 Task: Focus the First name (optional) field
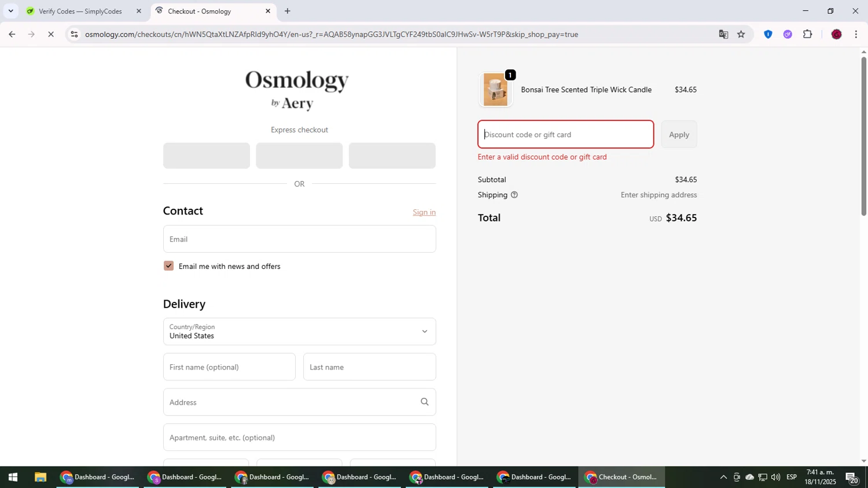click(229, 367)
